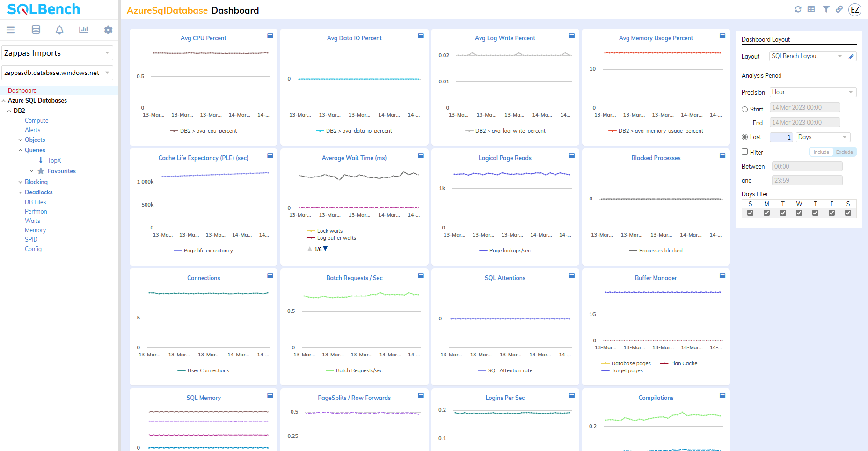Image resolution: width=868 pixels, height=451 pixels.
Task: Expand the Blocking tree node
Action: (x=20, y=182)
